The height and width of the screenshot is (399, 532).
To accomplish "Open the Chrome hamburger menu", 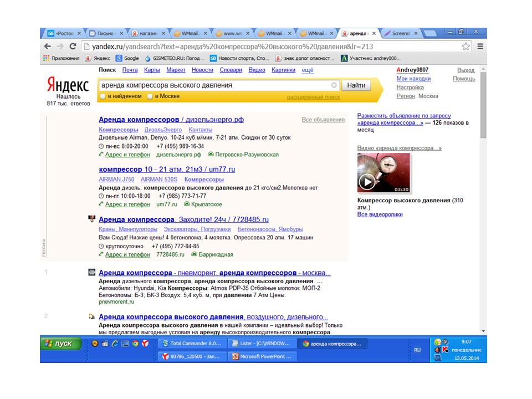I will 480,47.
